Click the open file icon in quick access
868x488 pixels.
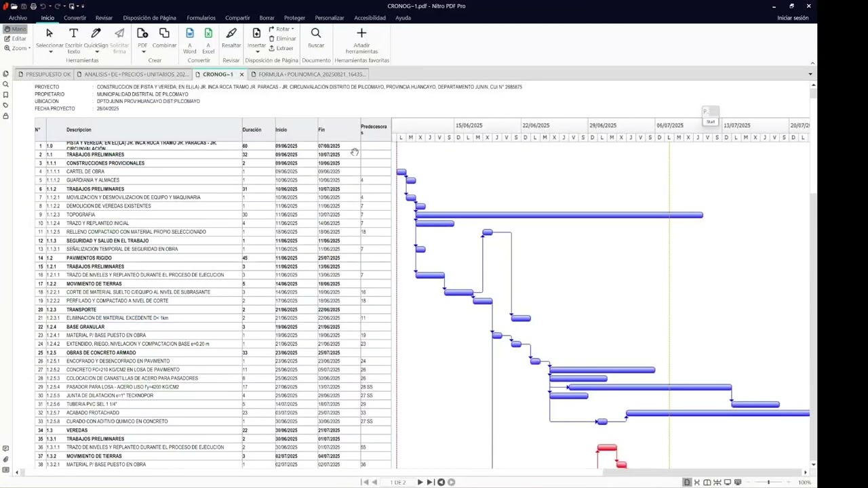point(14,6)
